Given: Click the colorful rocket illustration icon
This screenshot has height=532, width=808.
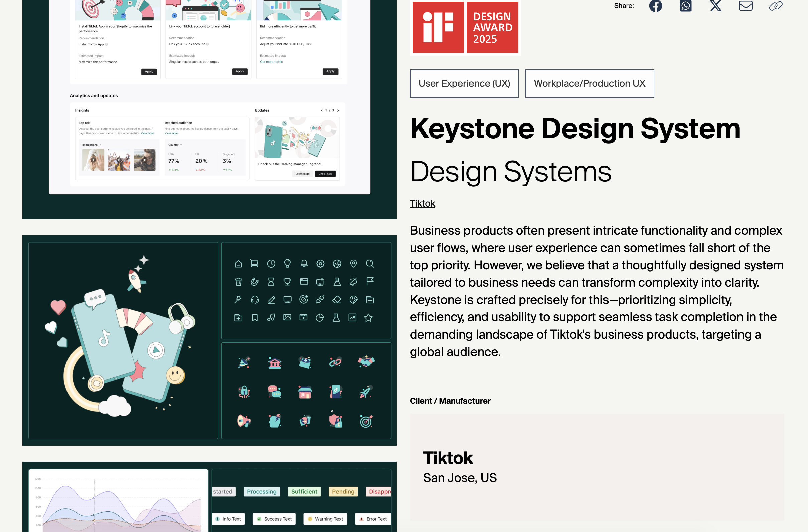Looking at the screenshot, I should 366,392.
